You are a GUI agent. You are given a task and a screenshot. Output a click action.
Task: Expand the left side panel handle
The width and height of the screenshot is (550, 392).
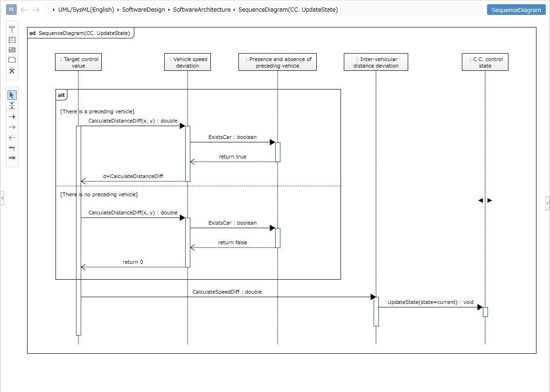(x=2, y=198)
